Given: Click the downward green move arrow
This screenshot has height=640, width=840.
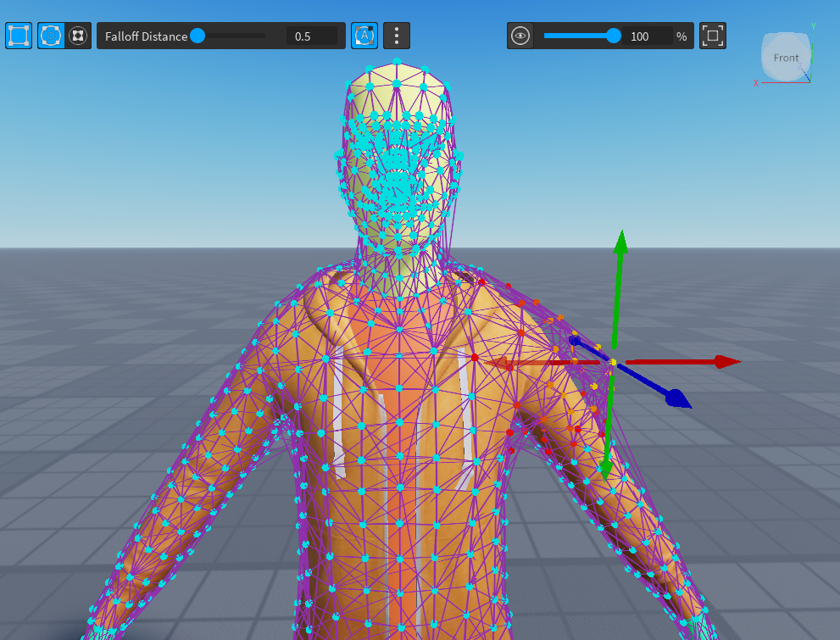Looking at the screenshot, I should (605, 468).
